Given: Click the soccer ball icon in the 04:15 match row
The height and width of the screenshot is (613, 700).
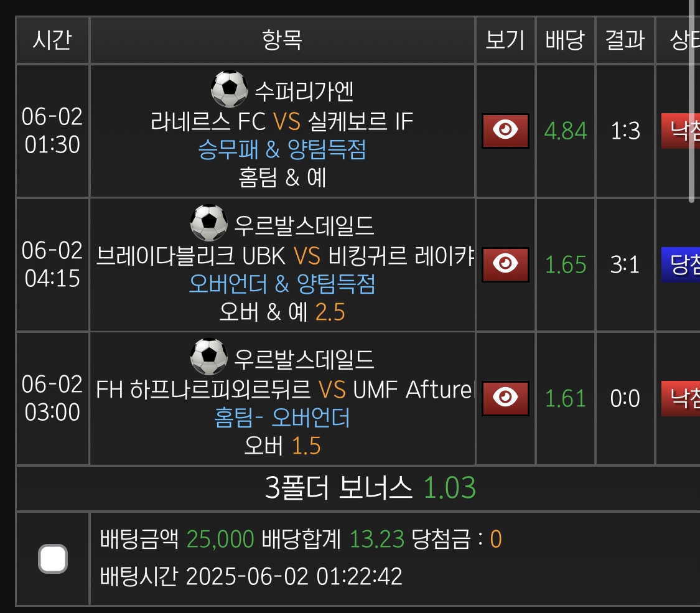Looking at the screenshot, I should 208,223.
